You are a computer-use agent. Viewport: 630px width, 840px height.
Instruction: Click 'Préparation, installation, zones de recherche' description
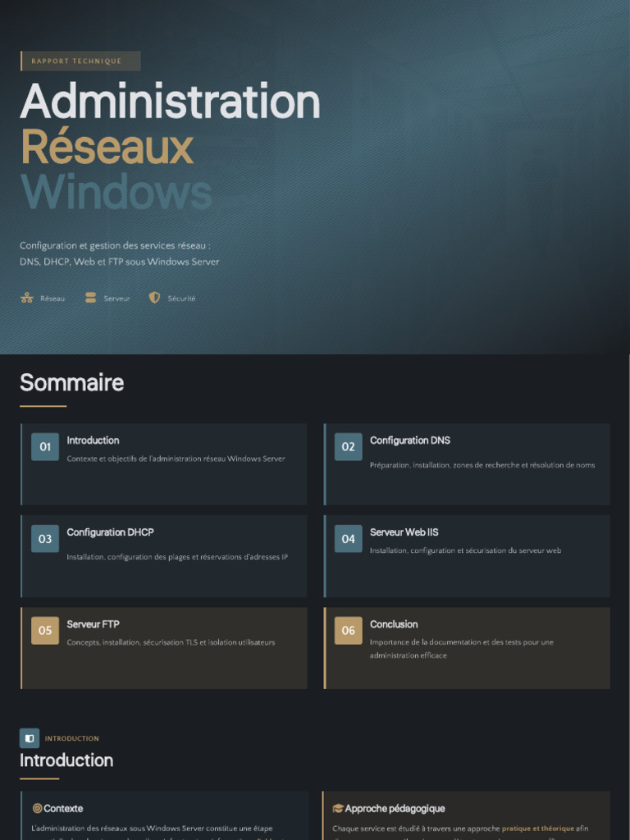pyautogui.click(x=482, y=465)
